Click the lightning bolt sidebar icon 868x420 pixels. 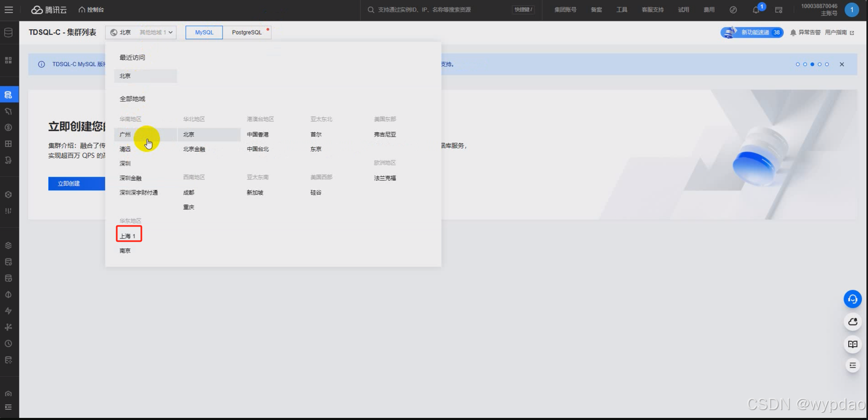tap(8, 311)
